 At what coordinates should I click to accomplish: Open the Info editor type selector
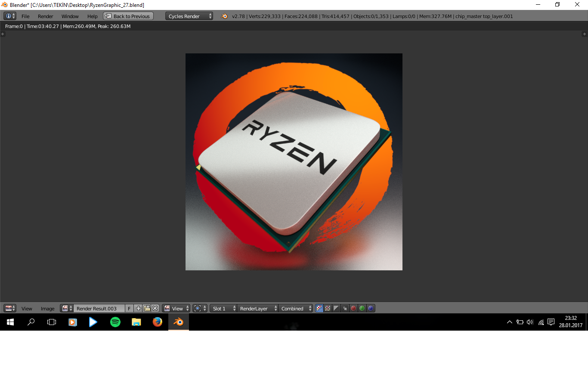pos(10,16)
